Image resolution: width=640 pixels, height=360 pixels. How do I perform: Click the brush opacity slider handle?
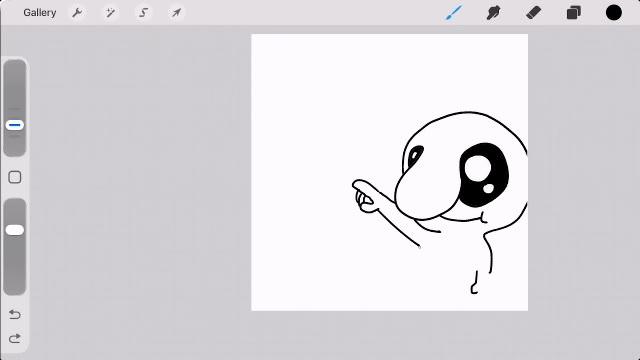coord(15,230)
